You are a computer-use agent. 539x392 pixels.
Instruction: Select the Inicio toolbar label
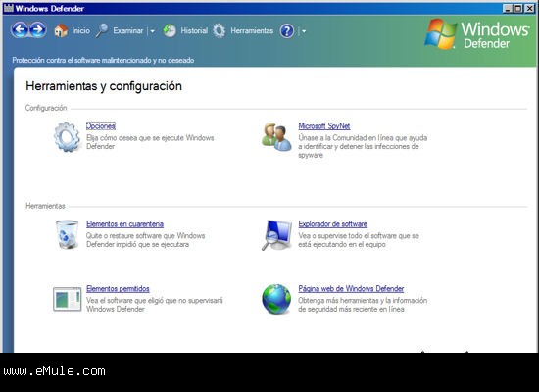80,31
